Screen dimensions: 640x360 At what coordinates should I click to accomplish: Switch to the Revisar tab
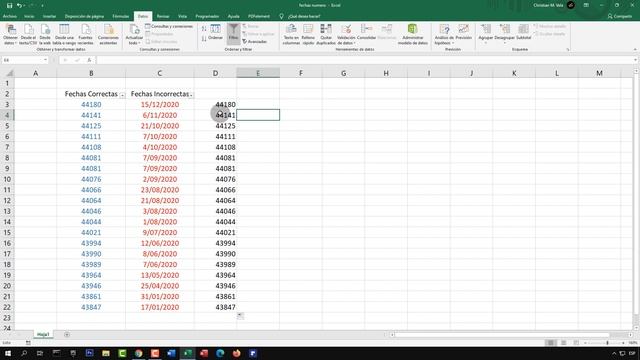pyautogui.click(x=163, y=16)
